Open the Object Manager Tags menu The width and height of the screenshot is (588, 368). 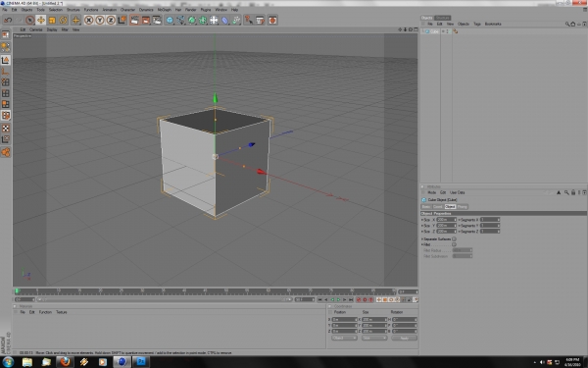[477, 24]
